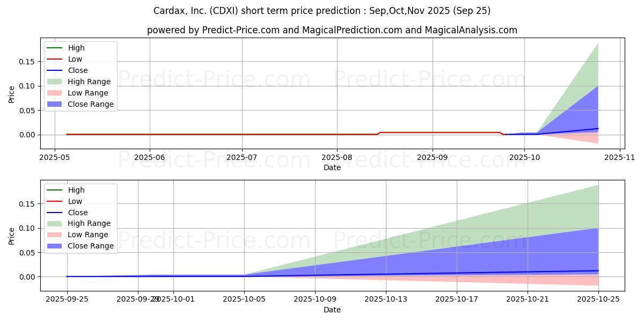Select the 2025-11 date tick on upper chart
644x322 pixels.
(620, 158)
